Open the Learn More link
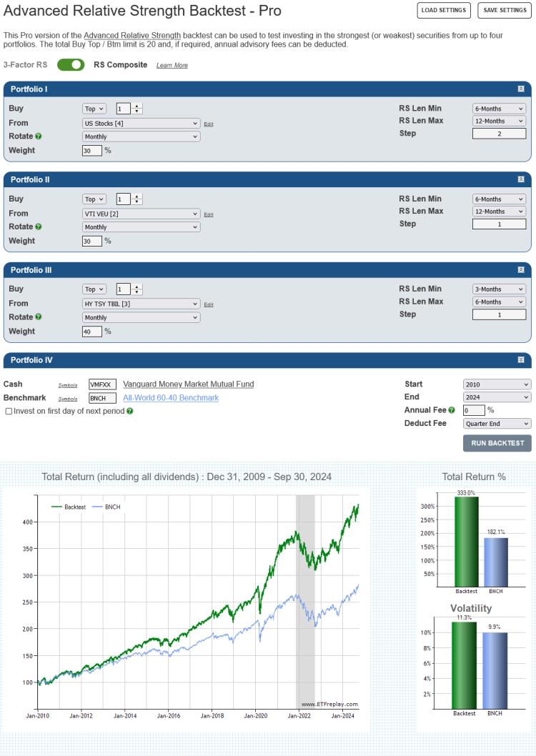 click(172, 66)
